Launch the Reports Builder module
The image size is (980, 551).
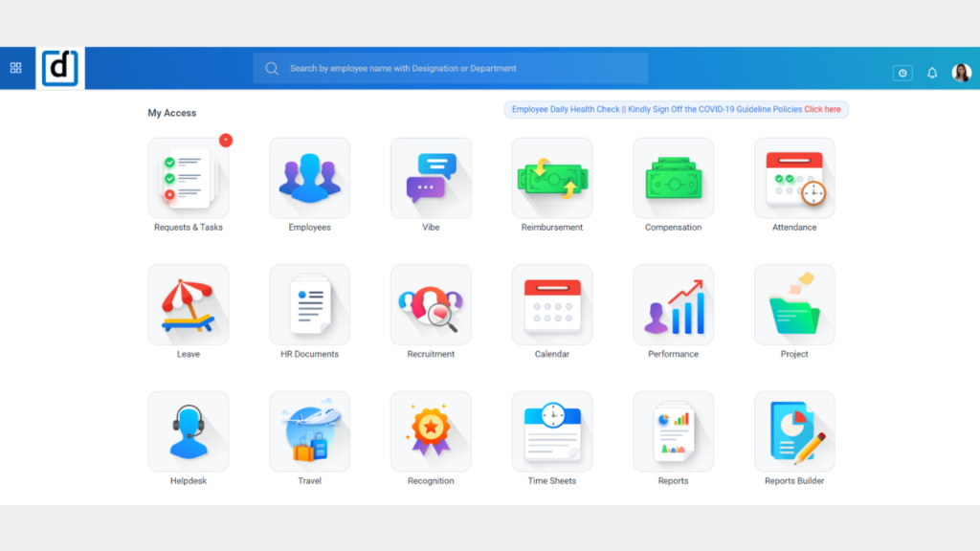coord(794,431)
